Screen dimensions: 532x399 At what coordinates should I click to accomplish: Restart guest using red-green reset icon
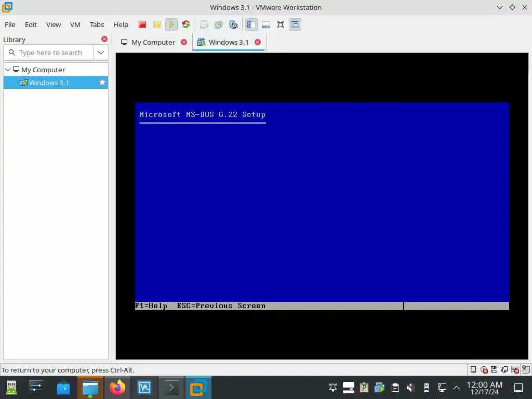coord(186,24)
